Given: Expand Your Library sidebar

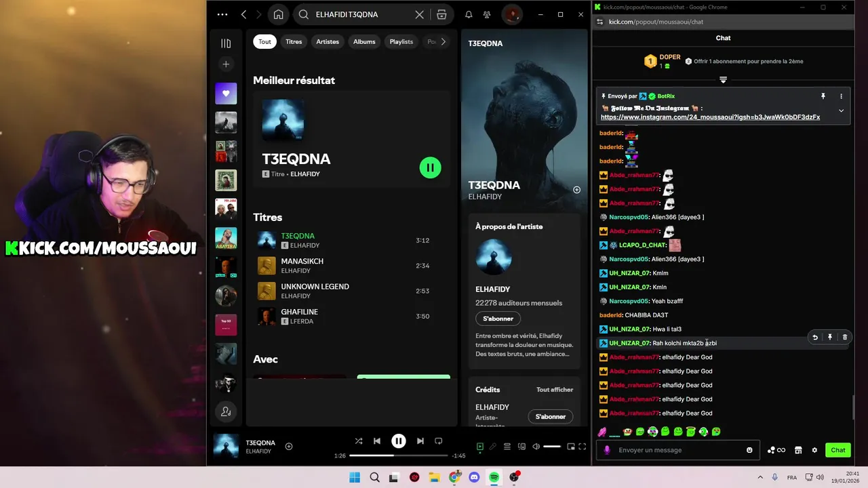Looking at the screenshot, I should [226, 43].
